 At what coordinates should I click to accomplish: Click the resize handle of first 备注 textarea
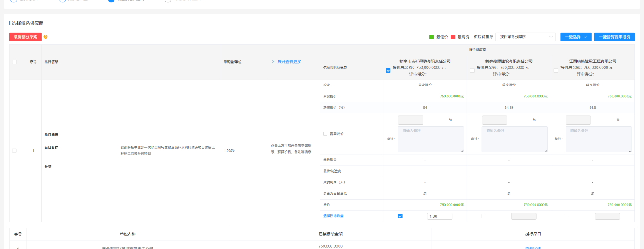pyautogui.click(x=462, y=150)
